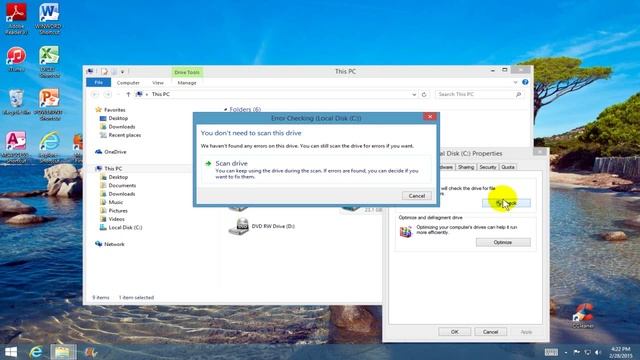Close the Error Checking dialog with the red X
Image resolution: width=640 pixels, height=360 pixels.
(x=430, y=117)
